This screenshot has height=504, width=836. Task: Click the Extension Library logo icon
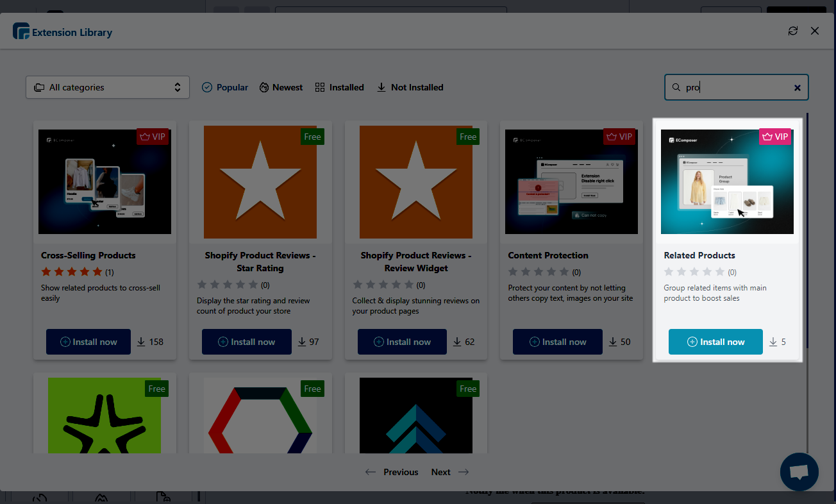(21, 31)
